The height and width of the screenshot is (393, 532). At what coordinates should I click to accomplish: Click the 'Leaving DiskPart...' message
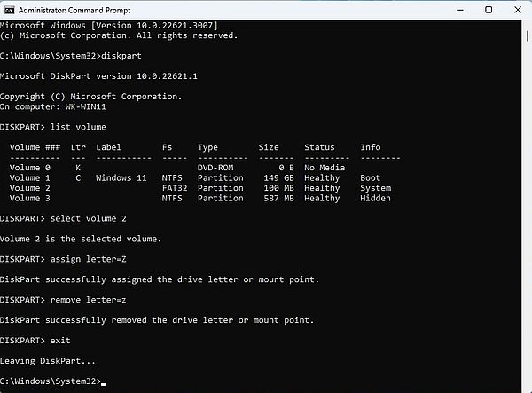tap(47, 361)
